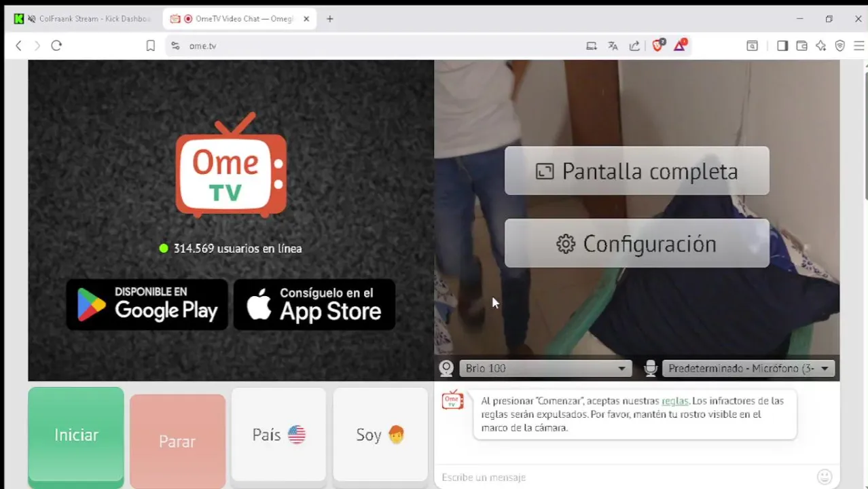The height and width of the screenshot is (489, 868).
Task: Follow the reglas link in the message
Action: tap(675, 401)
